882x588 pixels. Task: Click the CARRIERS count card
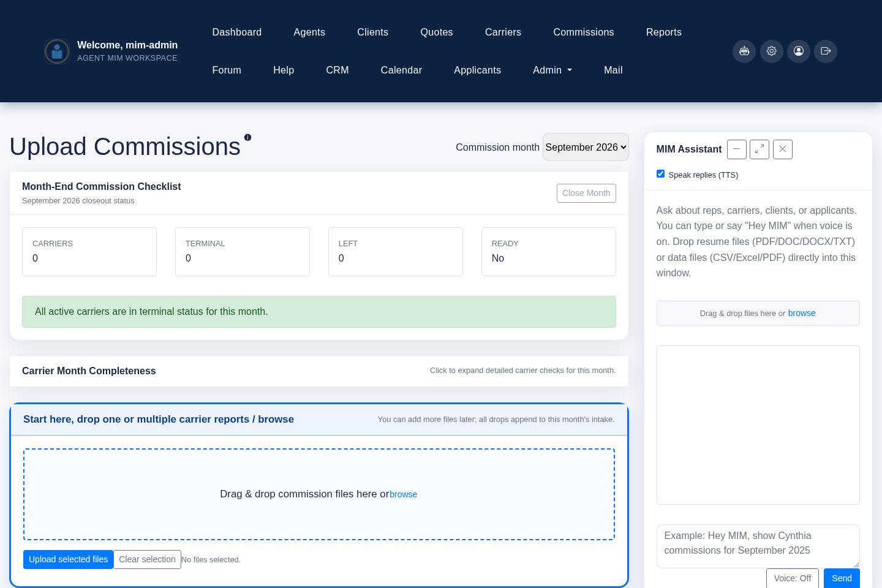tap(89, 252)
